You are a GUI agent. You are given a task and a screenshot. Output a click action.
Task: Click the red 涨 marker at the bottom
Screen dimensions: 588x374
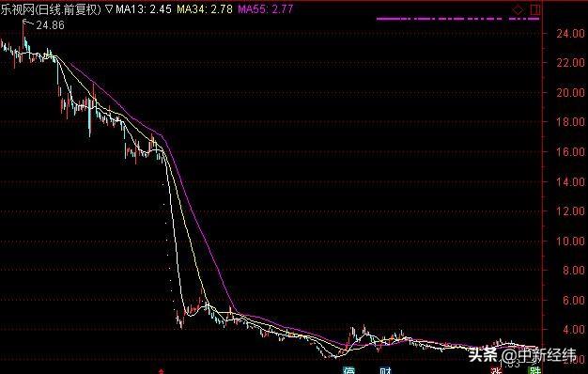tap(496, 371)
